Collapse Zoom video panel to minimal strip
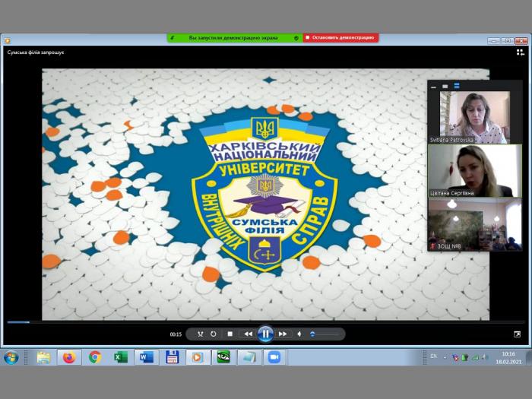This screenshot has width=532, height=399. [433, 86]
